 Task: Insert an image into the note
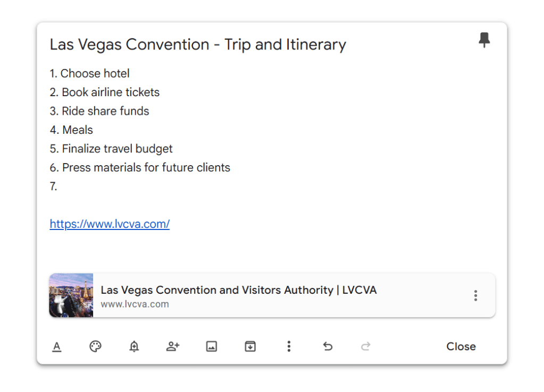tap(211, 346)
